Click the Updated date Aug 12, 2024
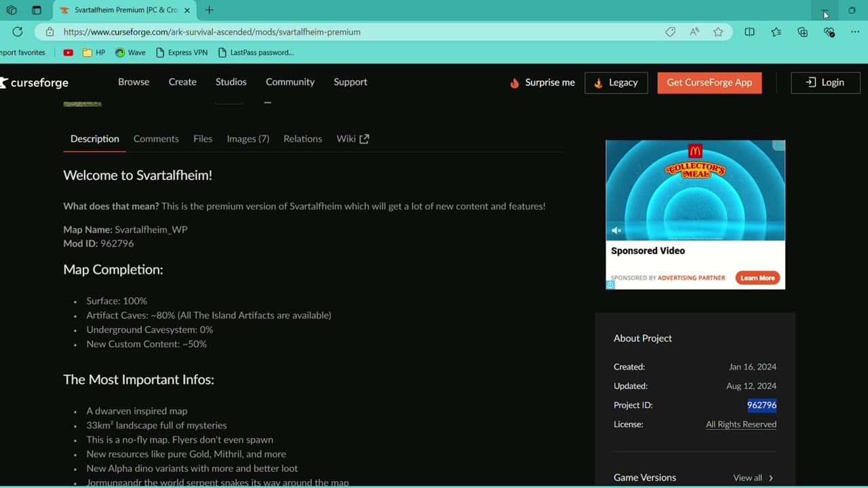The image size is (868, 488). [751, 386]
